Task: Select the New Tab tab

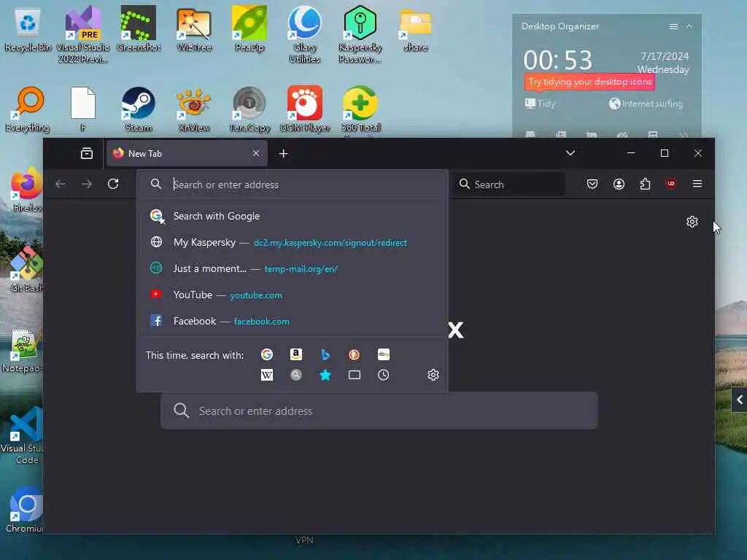Action: point(186,153)
